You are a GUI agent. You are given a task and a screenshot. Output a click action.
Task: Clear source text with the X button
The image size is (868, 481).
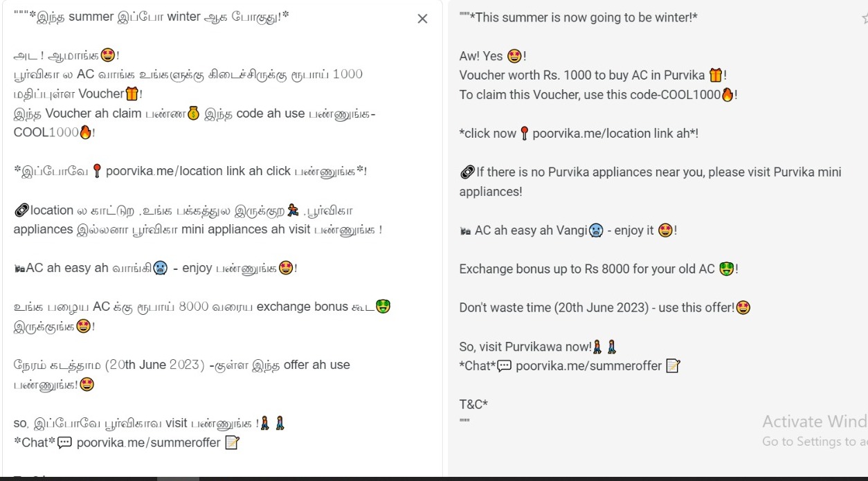pyautogui.click(x=422, y=19)
